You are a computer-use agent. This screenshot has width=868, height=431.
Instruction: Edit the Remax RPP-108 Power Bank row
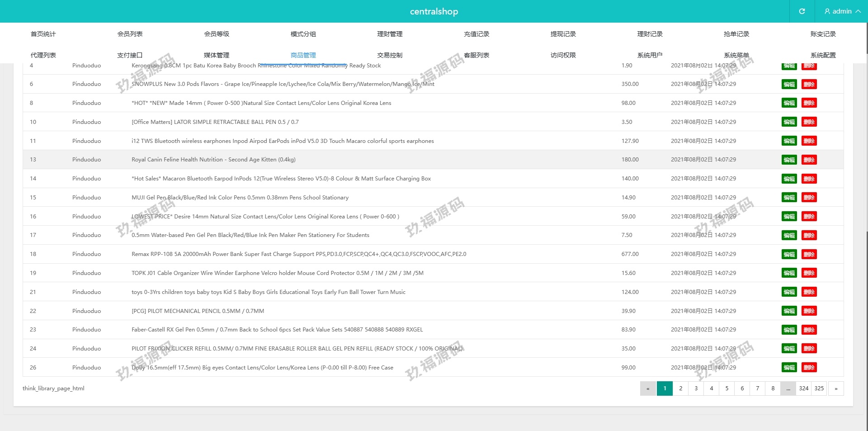(789, 255)
